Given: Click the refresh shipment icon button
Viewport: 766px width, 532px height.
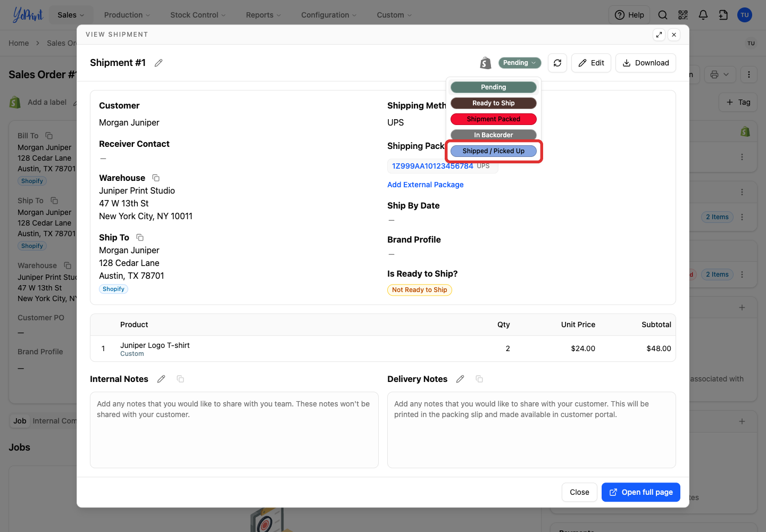Looking at the screenshot, I should (x=557, y=63).
